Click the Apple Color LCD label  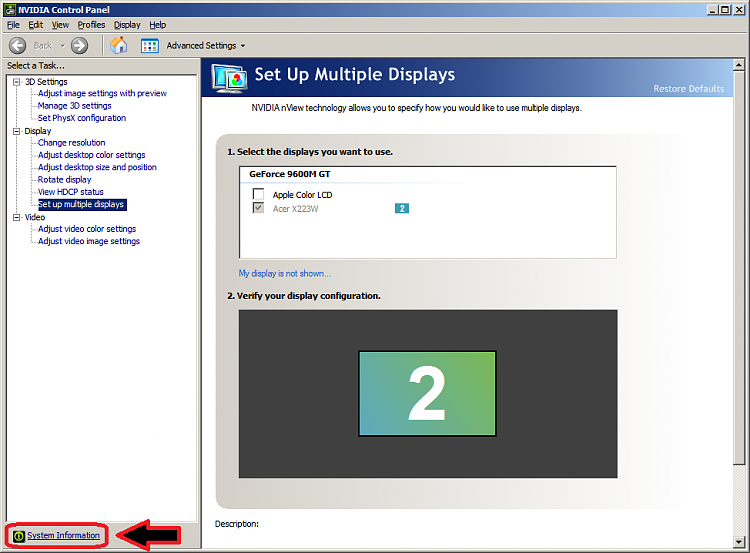[302, 195]
